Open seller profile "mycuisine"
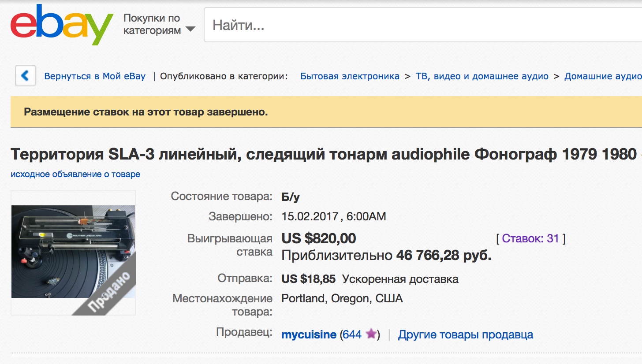Image resolution: width=642 pixels, height=364 pixels. point(309,334)
